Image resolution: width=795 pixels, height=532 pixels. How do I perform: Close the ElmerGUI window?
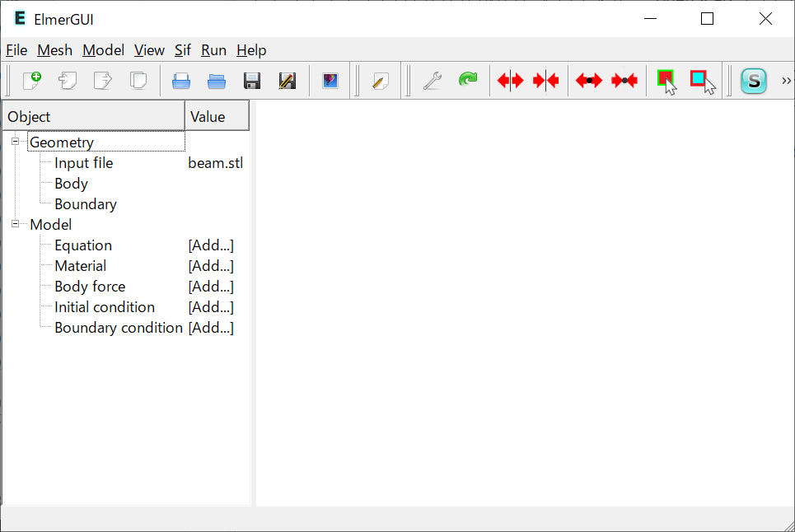tap(765, 19)
